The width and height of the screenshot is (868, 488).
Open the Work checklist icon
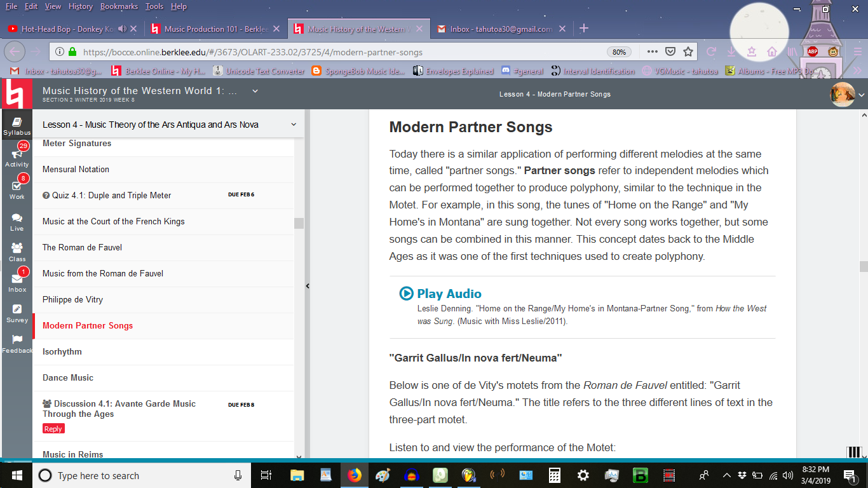[x=17, y=188]
